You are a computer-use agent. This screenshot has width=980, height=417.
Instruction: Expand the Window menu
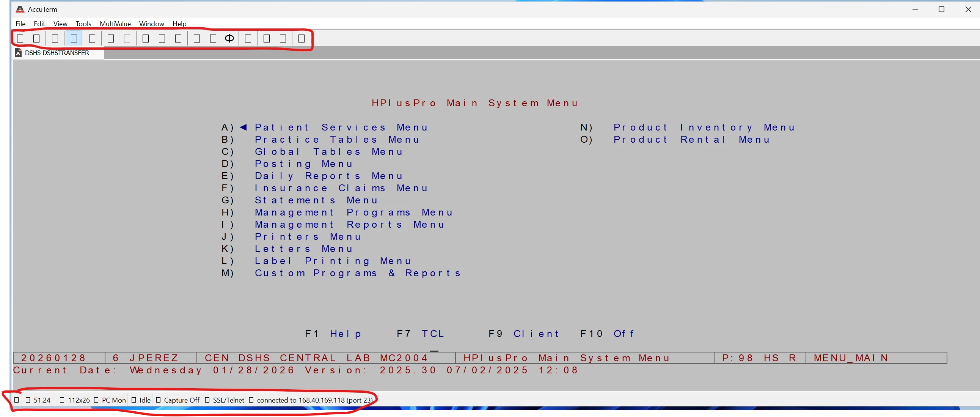click(x=151, y=24)
